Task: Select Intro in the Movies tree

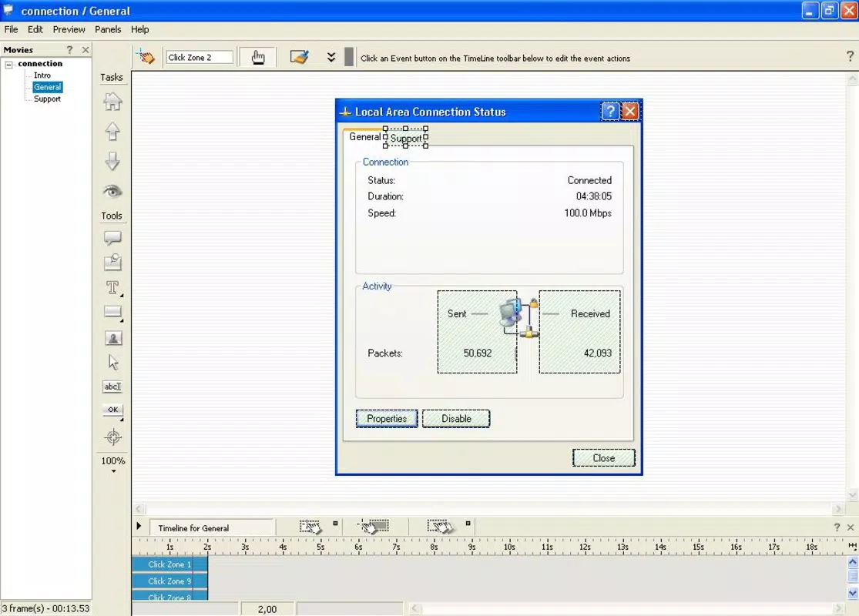Action: tap(42, 75)
